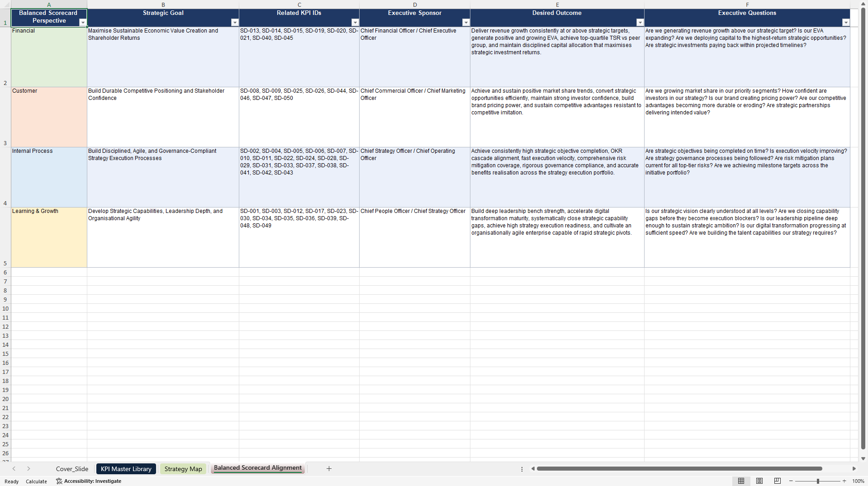Select 'Build deep leadership bench strength' cell
The width and height of the screenshot is (868, 486).
[557, 237]
